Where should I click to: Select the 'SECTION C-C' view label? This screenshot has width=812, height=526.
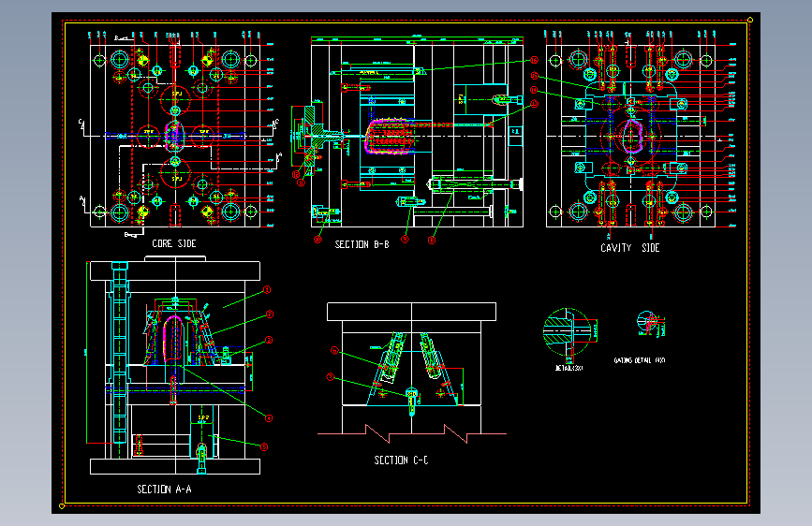click(401, 460)
